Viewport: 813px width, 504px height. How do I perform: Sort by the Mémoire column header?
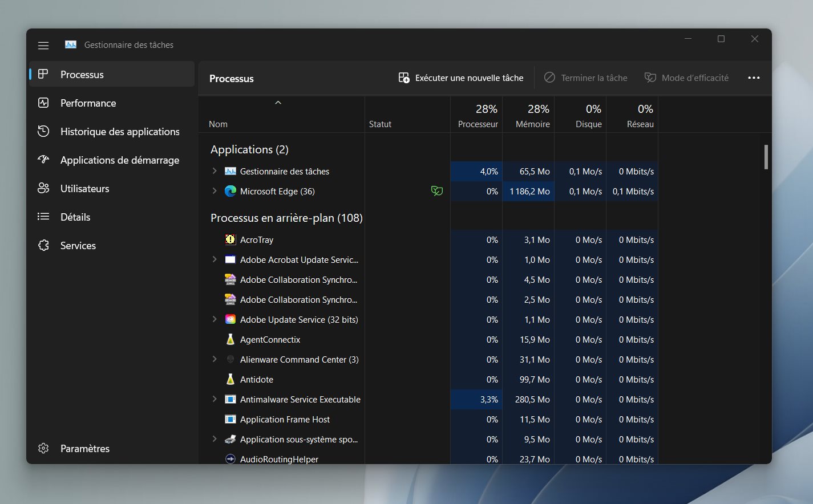tap(528, 115)
